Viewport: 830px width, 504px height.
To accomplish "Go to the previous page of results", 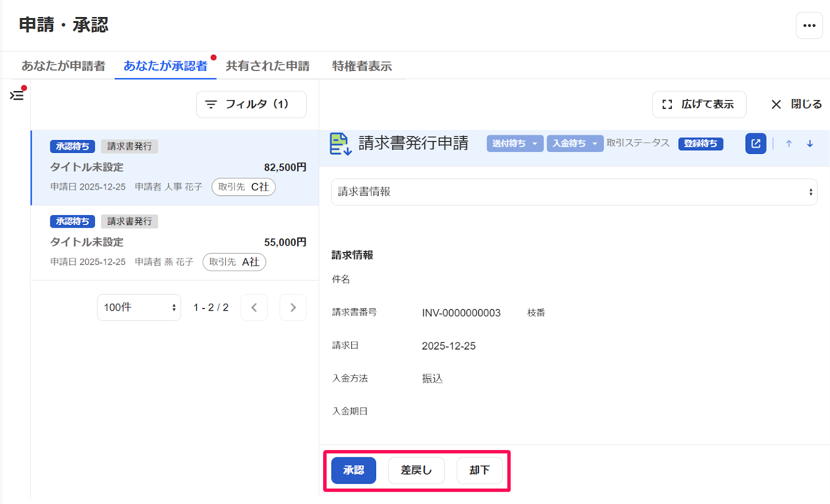I will [254, 307].
